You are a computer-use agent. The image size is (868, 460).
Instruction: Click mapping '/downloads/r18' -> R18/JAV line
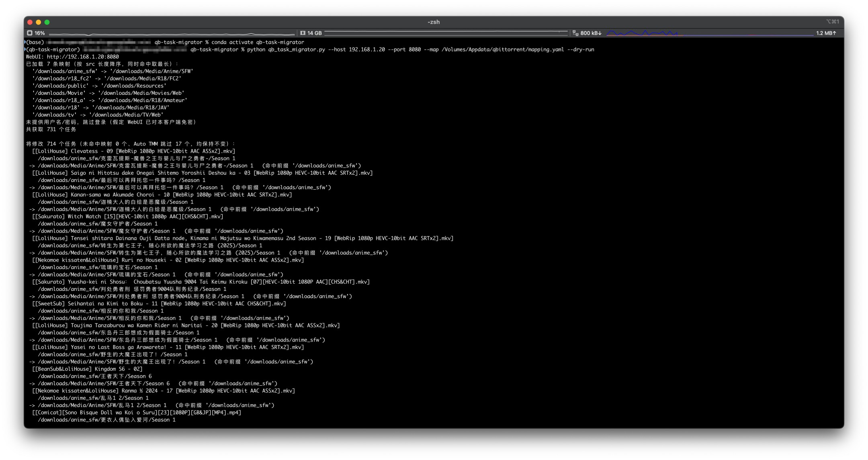(x=100, y=107)
